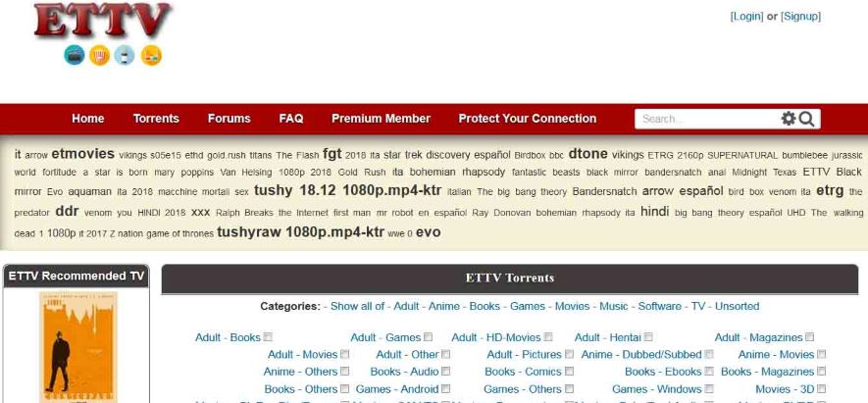Check the Adult - Hentai checkbox
868x403 pixels.
(x=648, y=336)
